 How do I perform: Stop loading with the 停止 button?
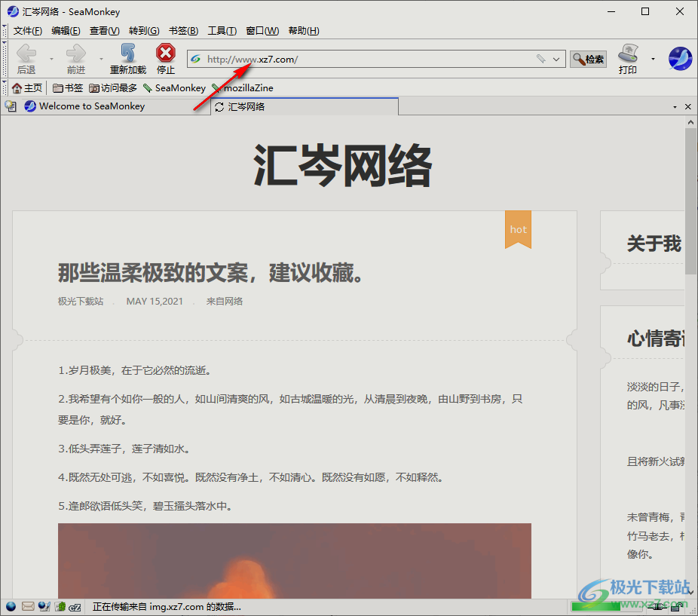166,59
